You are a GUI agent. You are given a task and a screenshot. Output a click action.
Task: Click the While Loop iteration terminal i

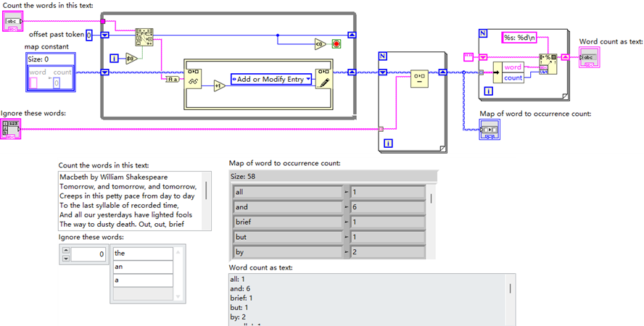click(x=115, y=59)
